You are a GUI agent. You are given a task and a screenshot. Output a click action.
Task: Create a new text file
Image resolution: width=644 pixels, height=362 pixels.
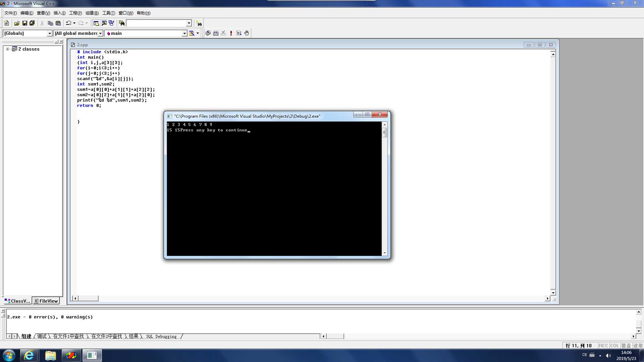click(x=6, y=23)
